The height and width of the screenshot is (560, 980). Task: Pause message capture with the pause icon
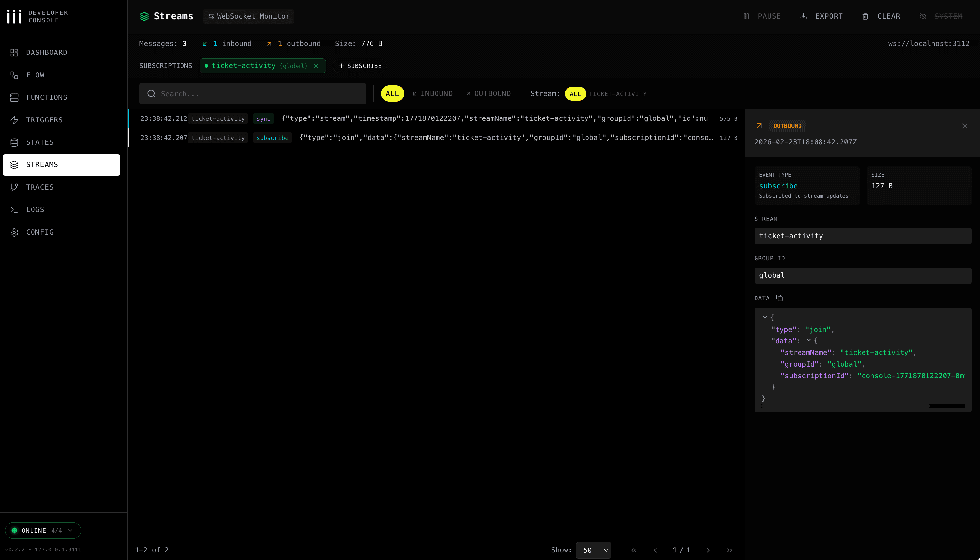(746, 16)
